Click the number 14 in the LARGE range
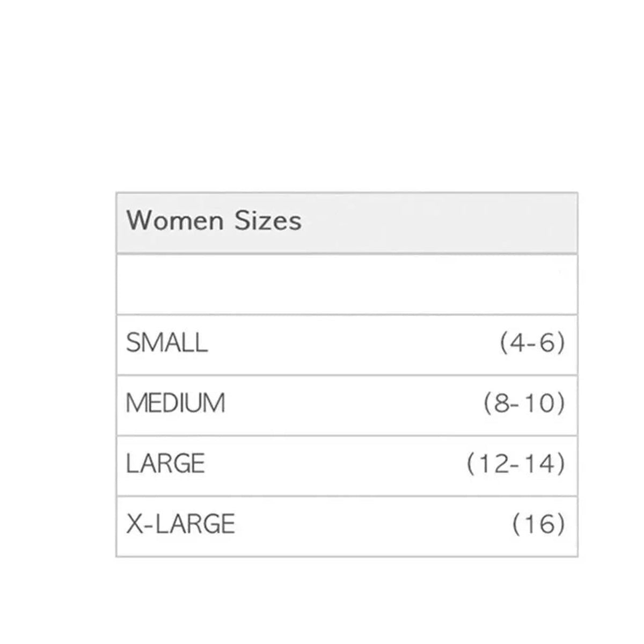This screenshot has width=644, height=644. click(539, 464)
